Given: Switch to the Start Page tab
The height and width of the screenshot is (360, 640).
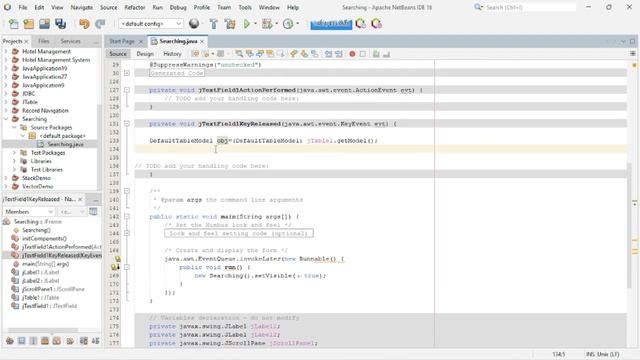Looking at the screenshot, I should pos(122,41).
